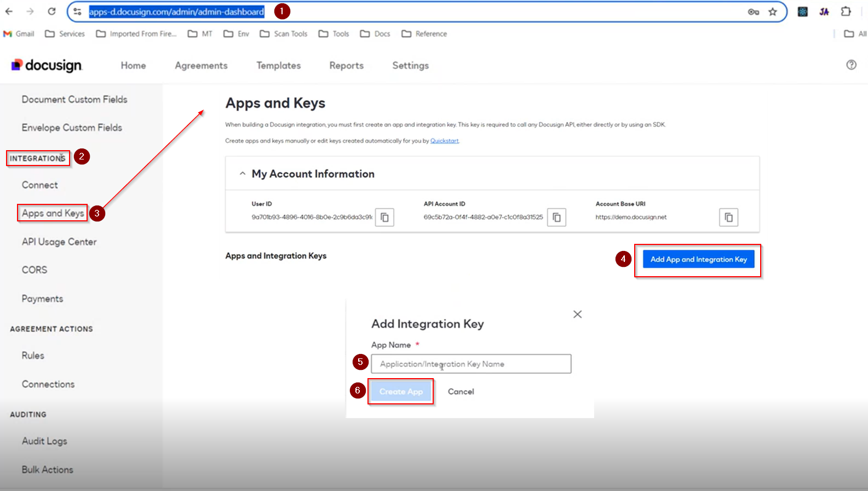Viewport: 868px width, 491px height.
Task: Click the AUDITING section header
Action: pos(28,414)
